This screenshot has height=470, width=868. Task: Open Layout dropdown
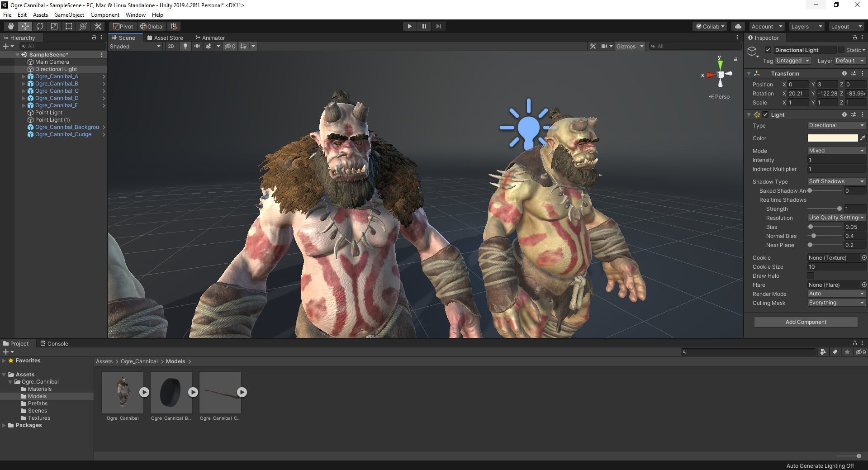tap(846, 26)
